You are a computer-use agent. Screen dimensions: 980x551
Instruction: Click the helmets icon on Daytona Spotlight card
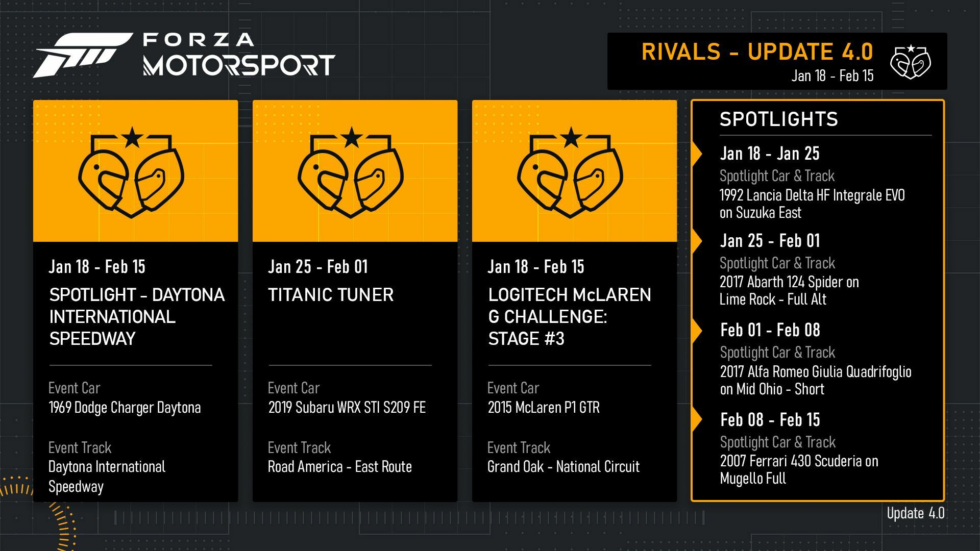131,173
